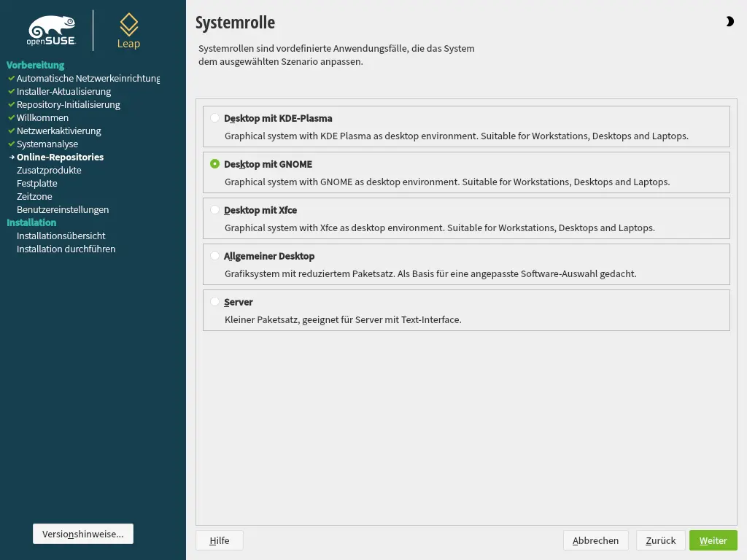Click the Installationsübersicht sidebar step

pyautogui.click(x=61, y=236)
